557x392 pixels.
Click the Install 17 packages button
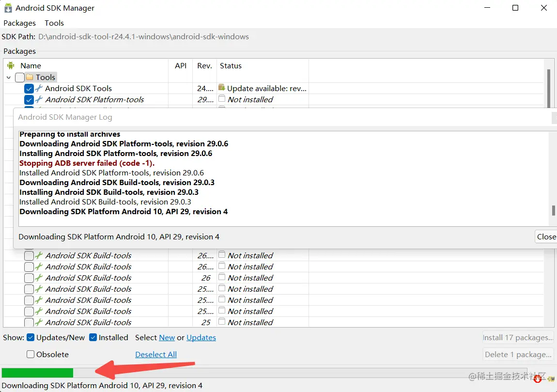coord(518,338)
